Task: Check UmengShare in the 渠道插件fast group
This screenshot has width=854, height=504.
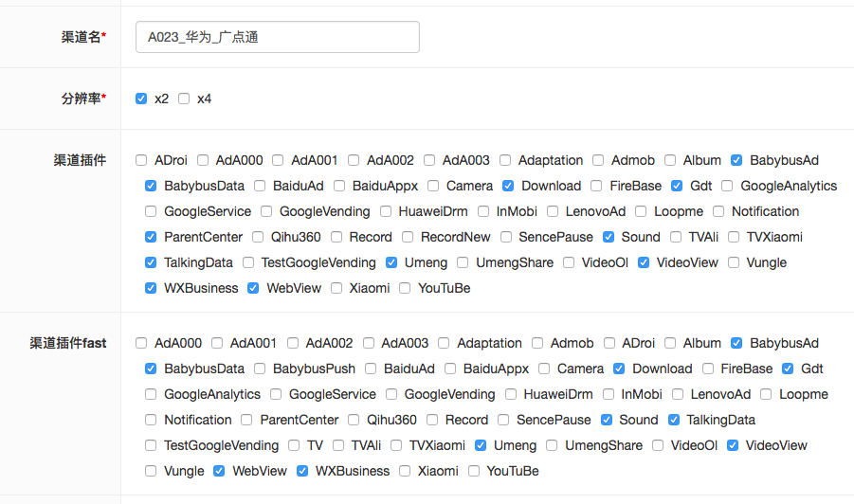Action: [x=552, y=445]
